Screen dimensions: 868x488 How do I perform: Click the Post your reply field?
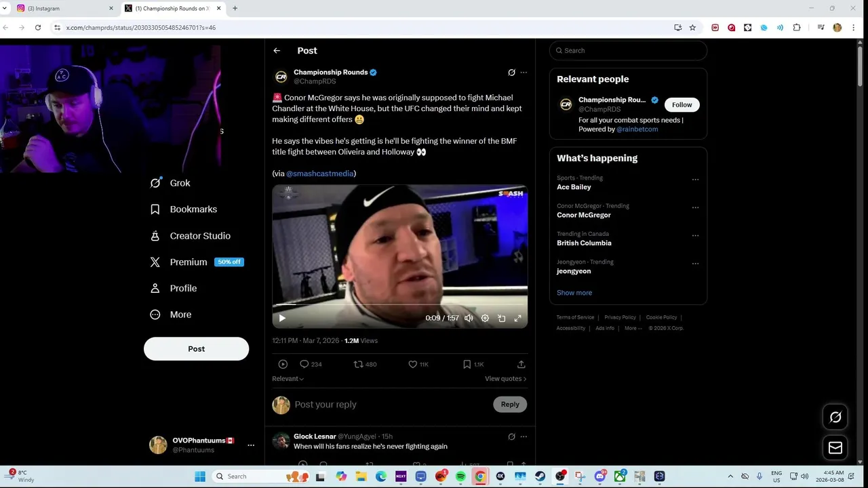[390, 405]
